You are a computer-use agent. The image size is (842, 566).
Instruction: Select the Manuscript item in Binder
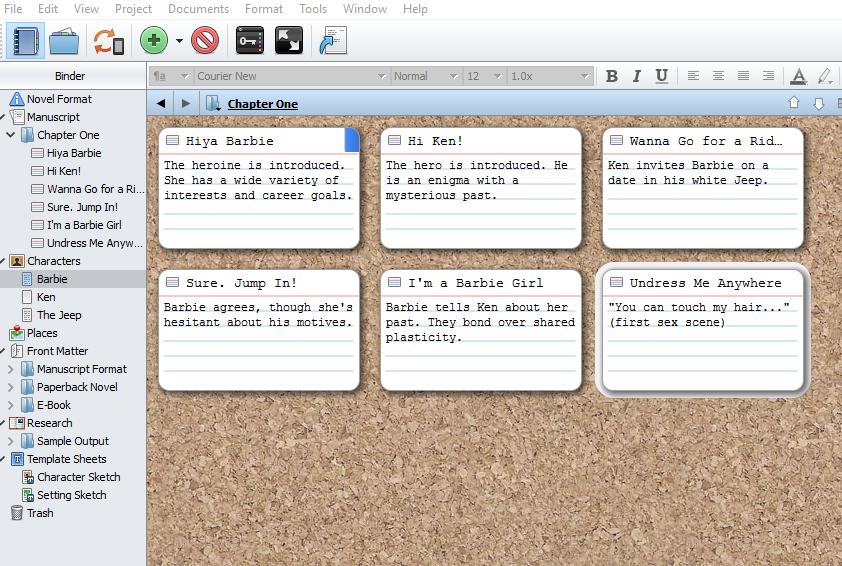pyautogui.click(x=53, y=117)
